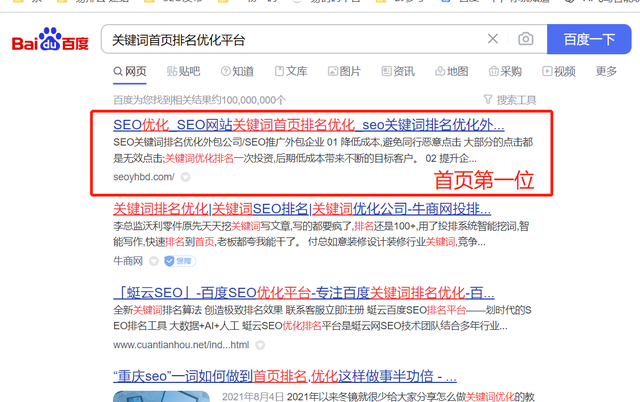Open 搜索工具 filter options

click(510, 100)
